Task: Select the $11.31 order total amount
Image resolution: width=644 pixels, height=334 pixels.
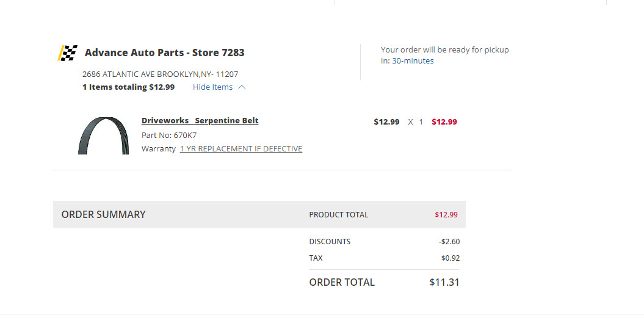Action: [x=444, y=282]
